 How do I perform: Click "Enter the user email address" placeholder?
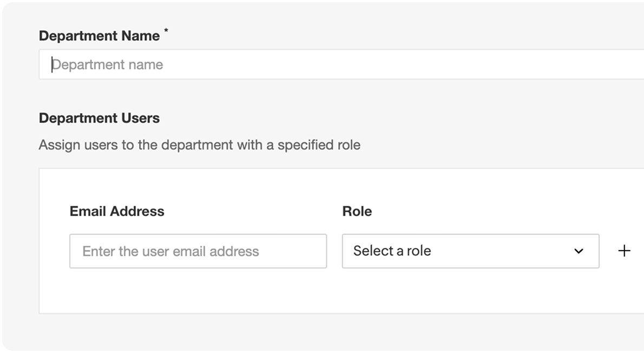(170, 251)
